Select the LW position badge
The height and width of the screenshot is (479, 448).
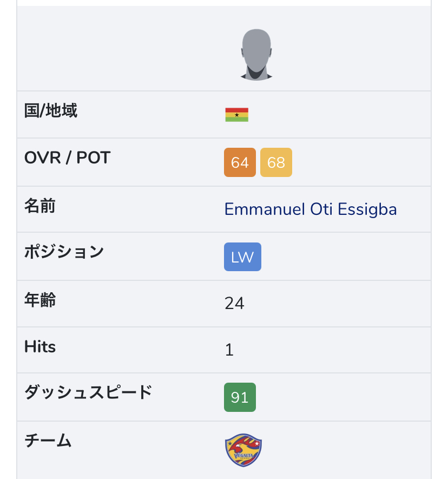coord(242,257)
